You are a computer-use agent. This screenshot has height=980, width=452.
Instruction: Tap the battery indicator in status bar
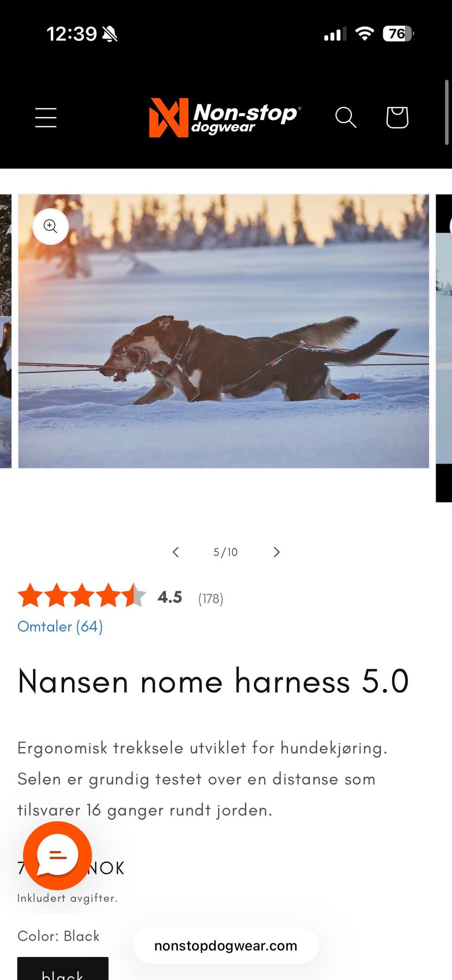398,33
